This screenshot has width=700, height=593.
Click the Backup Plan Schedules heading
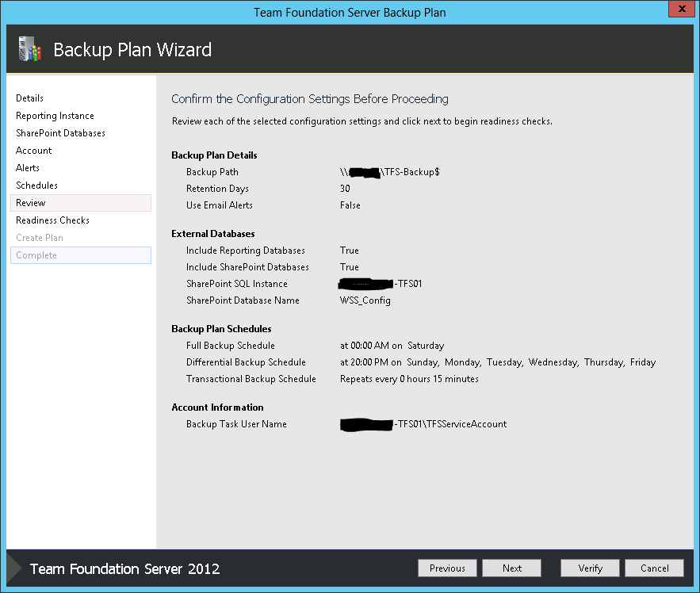[221, 329]
